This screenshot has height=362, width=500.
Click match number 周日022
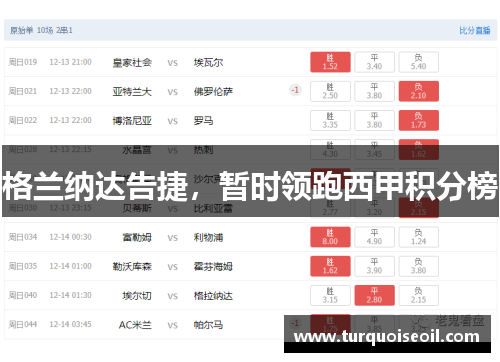23,120
